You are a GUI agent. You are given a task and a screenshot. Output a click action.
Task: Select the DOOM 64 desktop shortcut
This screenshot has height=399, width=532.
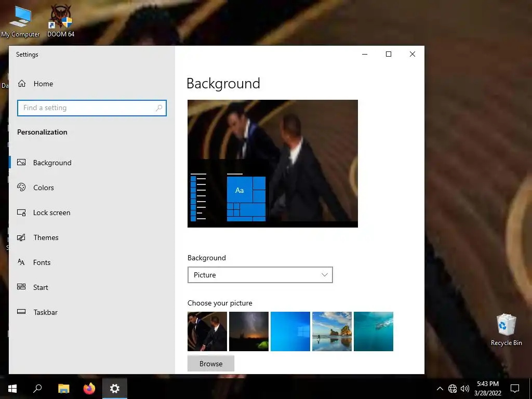point(61,21)
